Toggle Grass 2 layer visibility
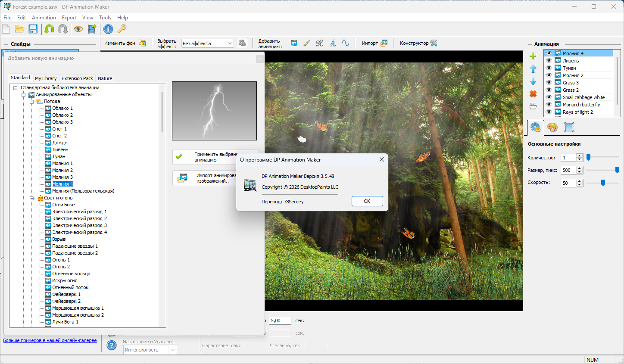Screen dimensions: 624x364 point(549,90)
